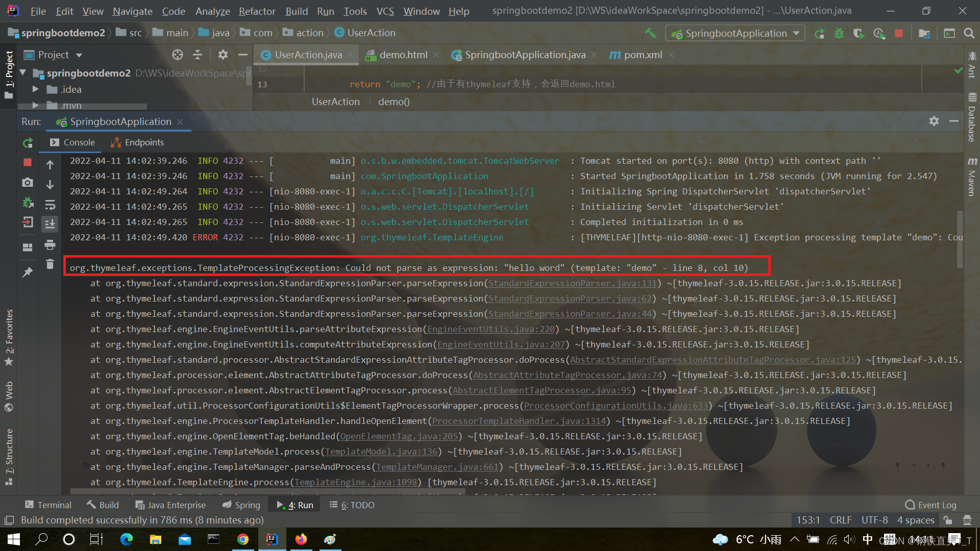Click the Scroll up in console icon
This screenshot has width=980, height=551.
click(x=51, y=164)
